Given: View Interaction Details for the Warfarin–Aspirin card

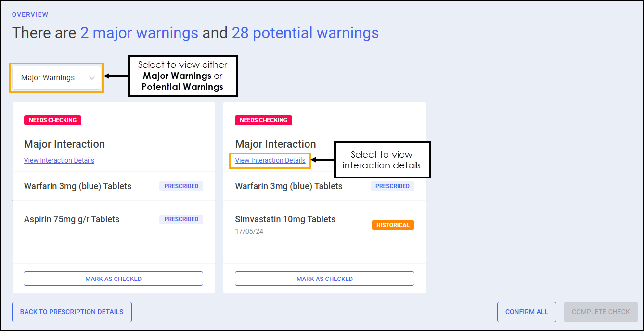Looking at the screenshot, I should [59, 160].
